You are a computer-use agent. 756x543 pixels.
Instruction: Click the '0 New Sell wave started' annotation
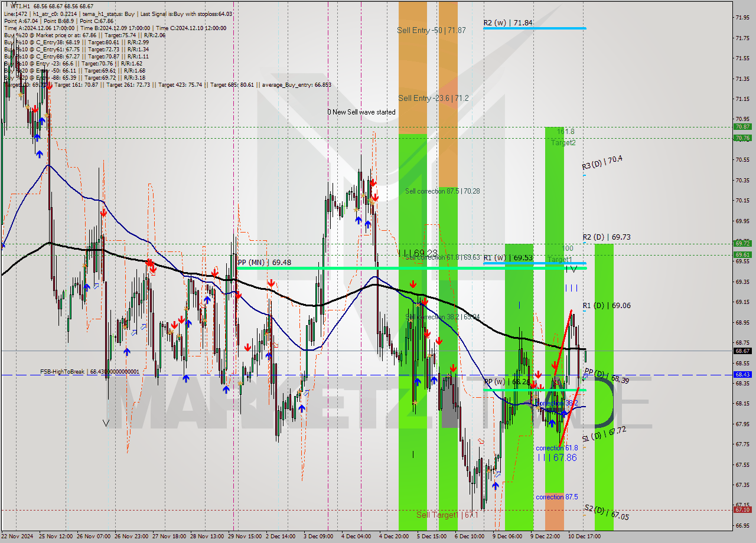click(361, 112)
